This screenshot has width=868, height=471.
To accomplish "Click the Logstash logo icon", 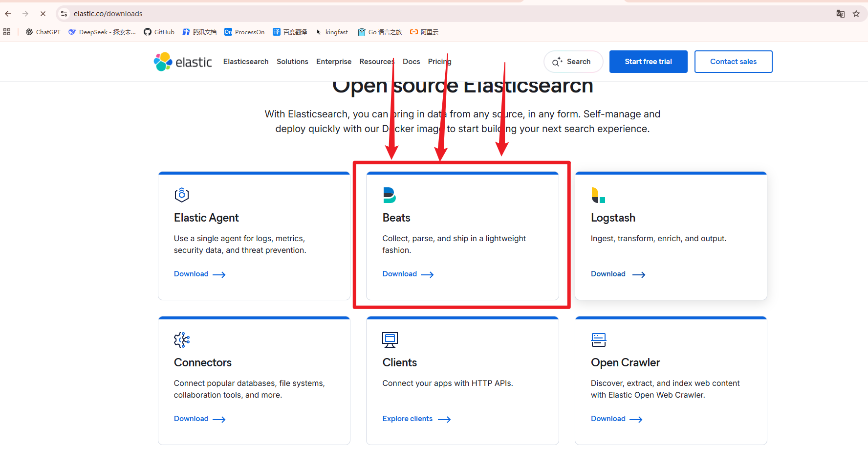I will (x=598, y=195).
